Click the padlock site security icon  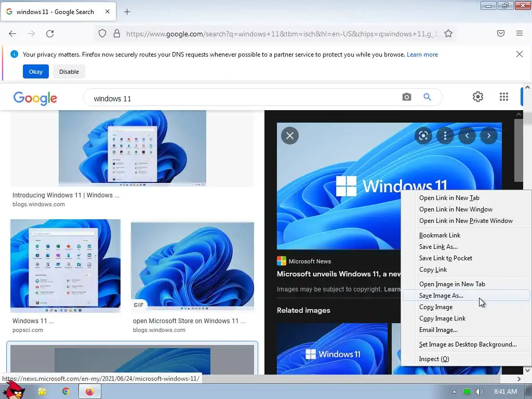pyautogui.click(x=117, y=33)
